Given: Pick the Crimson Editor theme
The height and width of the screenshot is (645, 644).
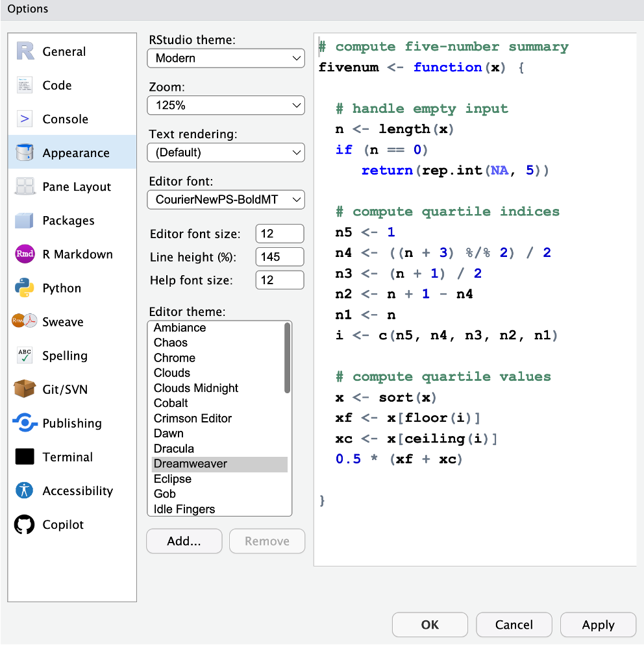Looking at the screenshot, I should point(218,419).
